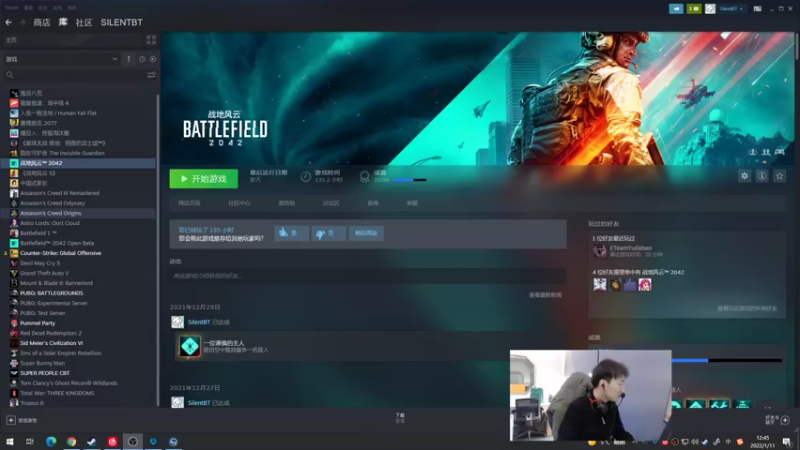
Task: Click the blue announcement icon top bar
Action: pyautogui.click(x=676, y=9)
